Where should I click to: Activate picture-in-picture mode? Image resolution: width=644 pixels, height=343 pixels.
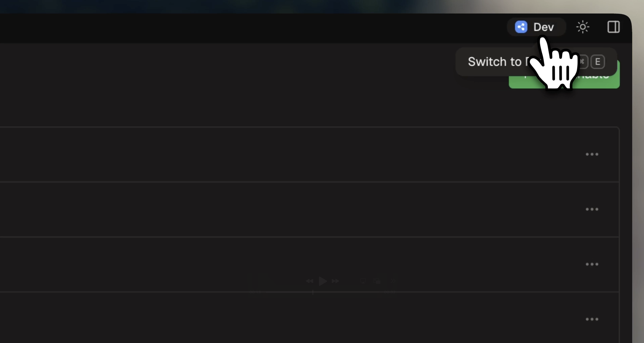pos(377,281)
